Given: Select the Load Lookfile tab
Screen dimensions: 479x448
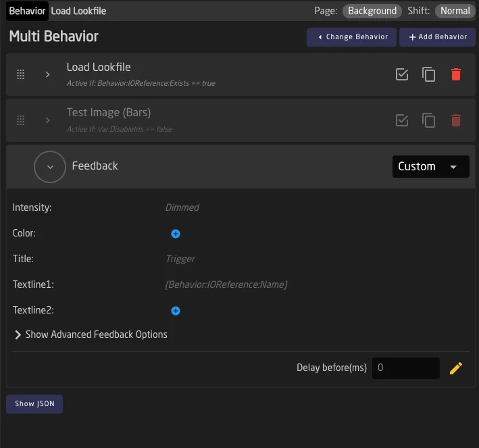Looking at the screenshot, I should tap(78, 11).
